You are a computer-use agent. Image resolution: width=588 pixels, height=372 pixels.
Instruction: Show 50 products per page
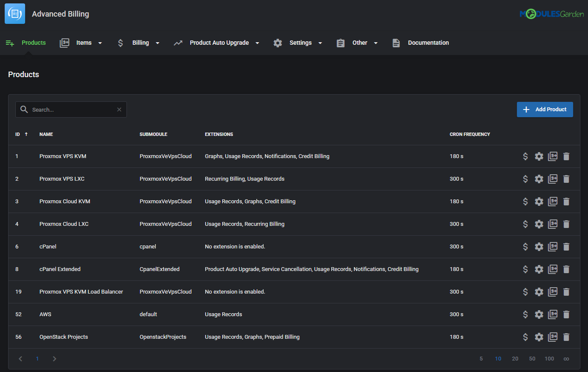click(532, 359)
